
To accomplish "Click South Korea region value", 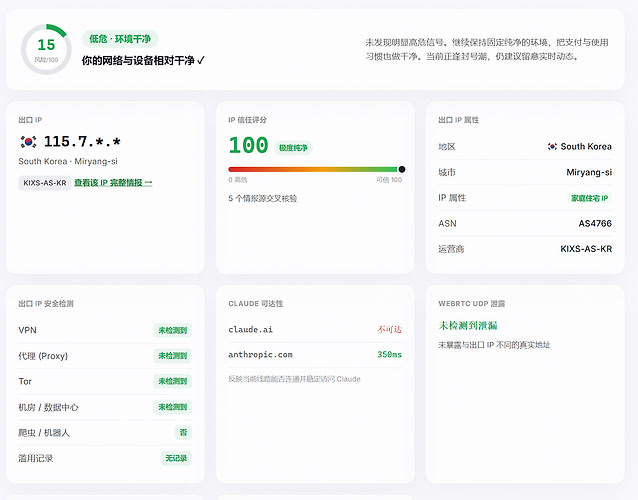I will pos(586,146).
